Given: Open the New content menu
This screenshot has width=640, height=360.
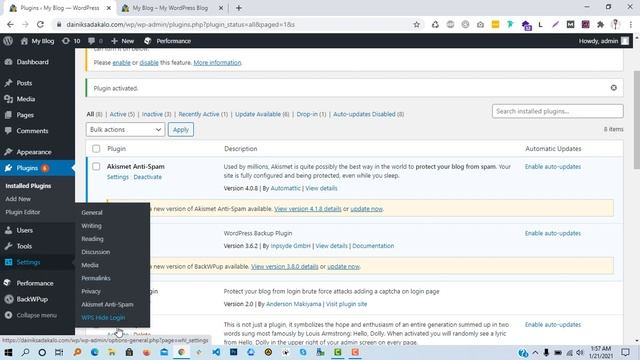Looking at the screenshot, I should click(x=122, y=41).
